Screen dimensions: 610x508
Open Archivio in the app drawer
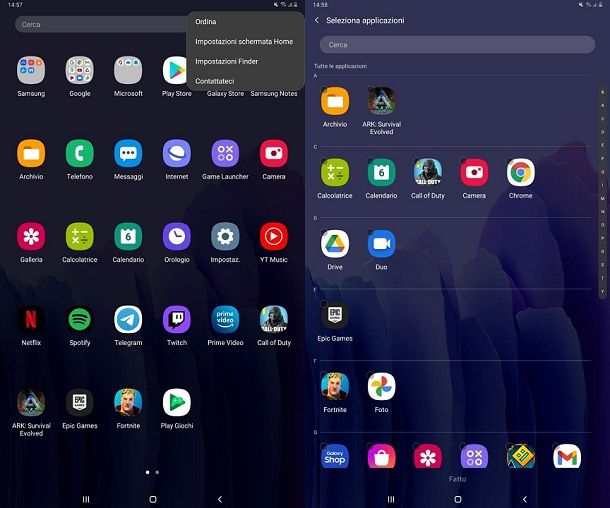(31, 154)
